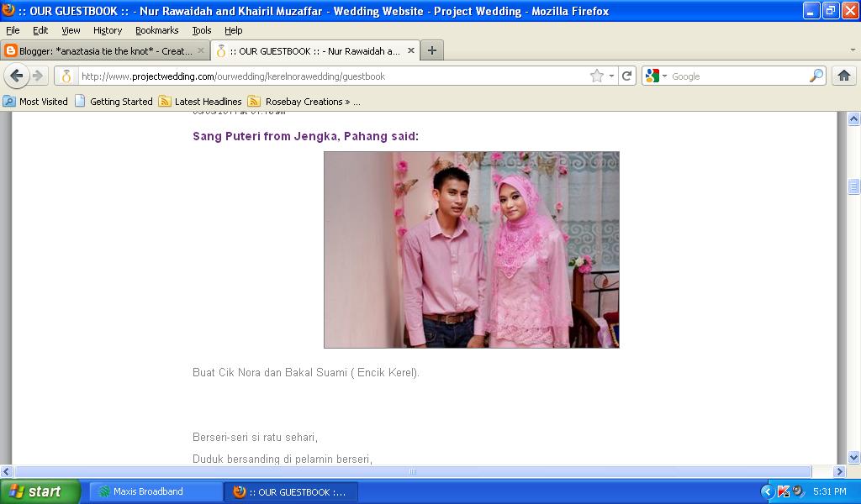Click the site identity icon in address bar
This screenshot has height=504, width=861.
pos(66,76)
